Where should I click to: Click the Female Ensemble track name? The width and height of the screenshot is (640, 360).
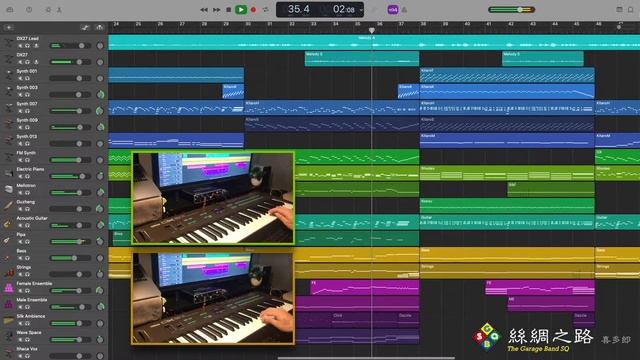(x=34, y=283)
